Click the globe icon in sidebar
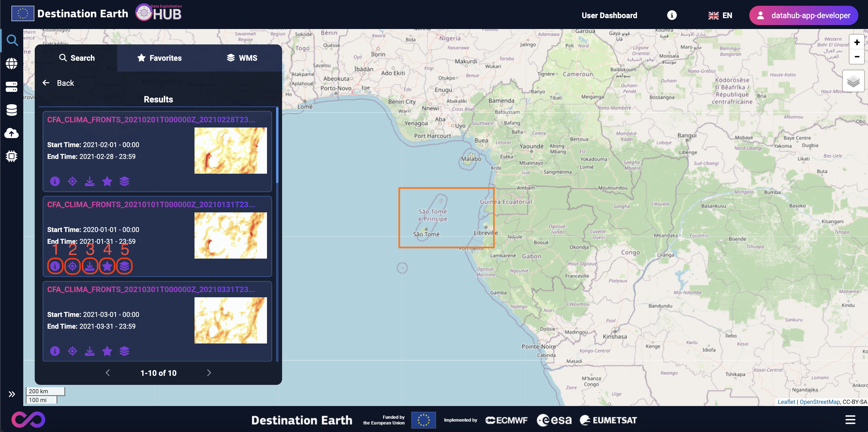 pos(12,63)
